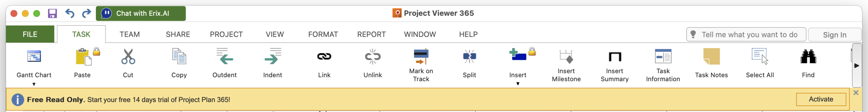Open the FILE menu tab

tap(30, 35)
